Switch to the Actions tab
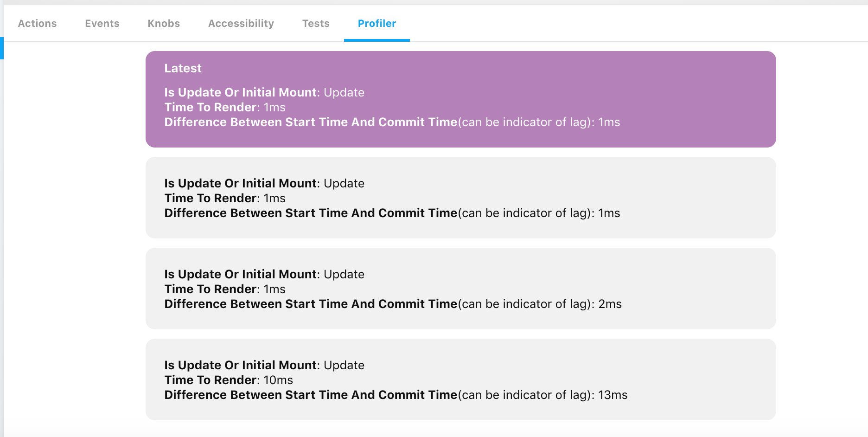Screen dimensions: 868x437 pyautogui.click(x=37, y=24)
